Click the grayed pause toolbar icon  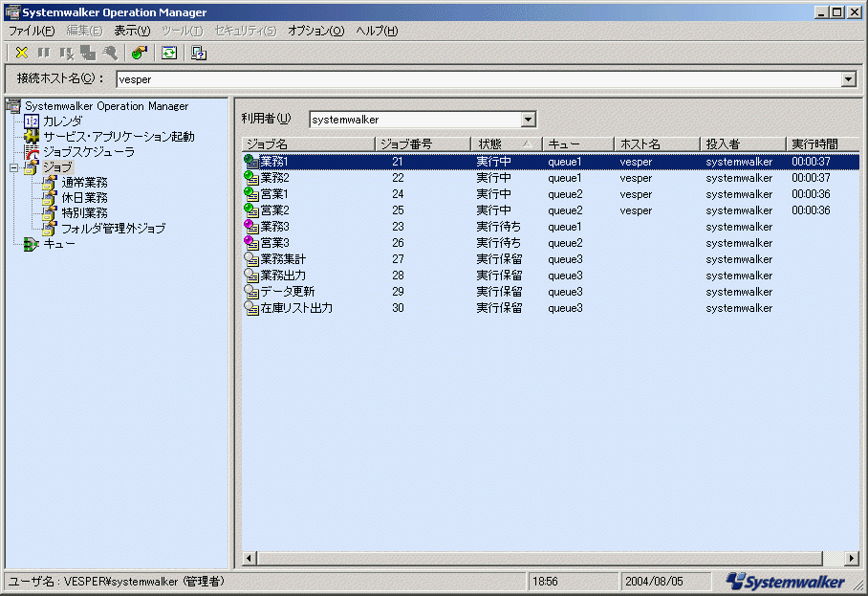pyautogui.click(x=44, y=53)
